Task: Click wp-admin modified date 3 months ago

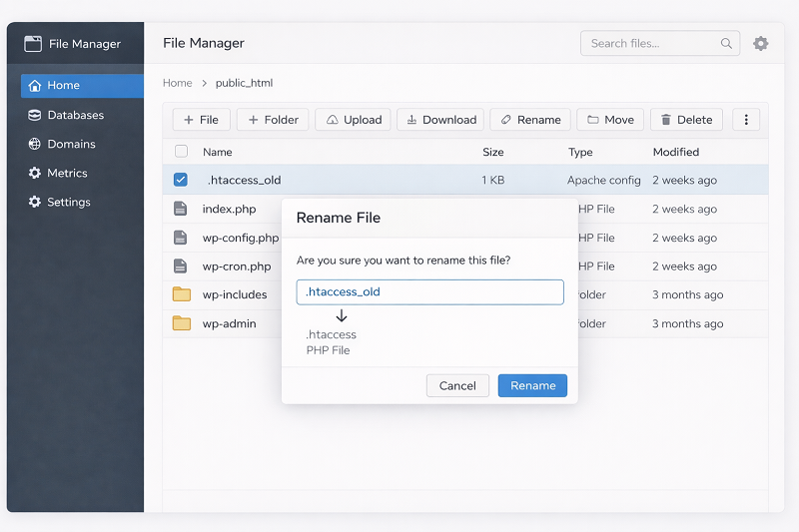Action: (x=687, y=323)
